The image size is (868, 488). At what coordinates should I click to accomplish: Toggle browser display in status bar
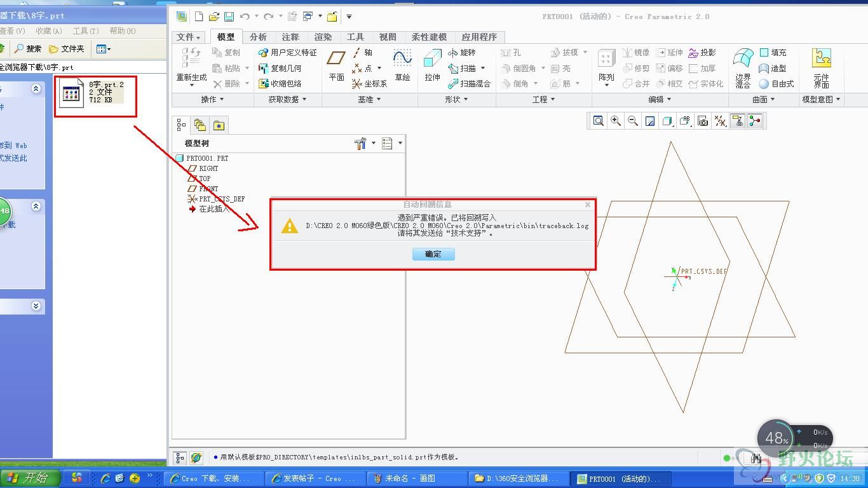[x=196, y=457]
